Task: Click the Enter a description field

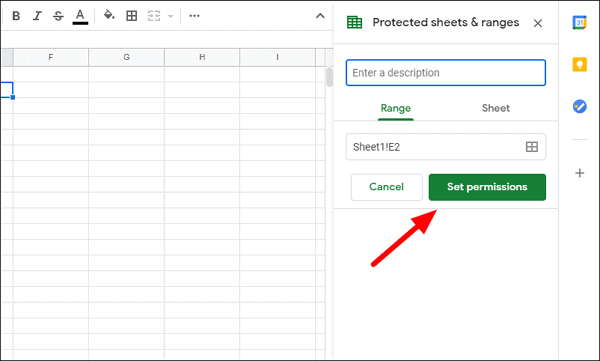Action: [446, 73]
